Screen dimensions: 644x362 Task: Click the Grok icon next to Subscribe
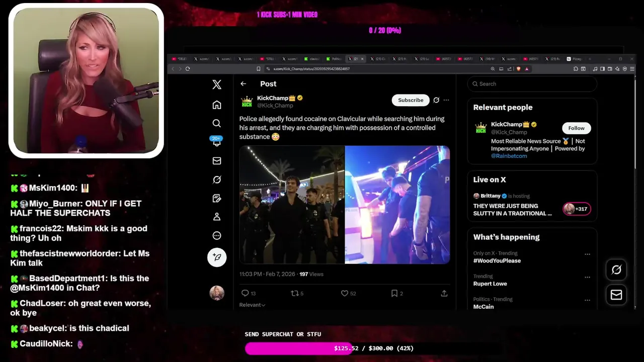pos(436,100)
